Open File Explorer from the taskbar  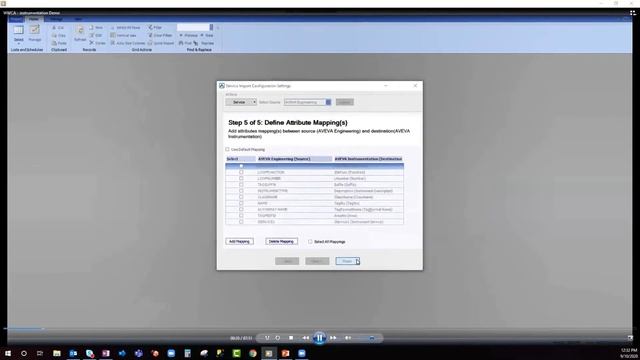[57, 353]
